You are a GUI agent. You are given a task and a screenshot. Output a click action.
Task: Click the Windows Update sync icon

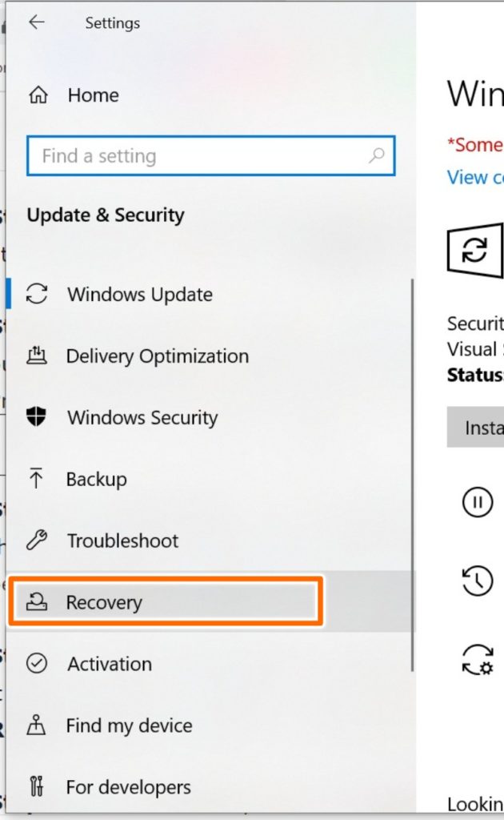pos(37,294)
